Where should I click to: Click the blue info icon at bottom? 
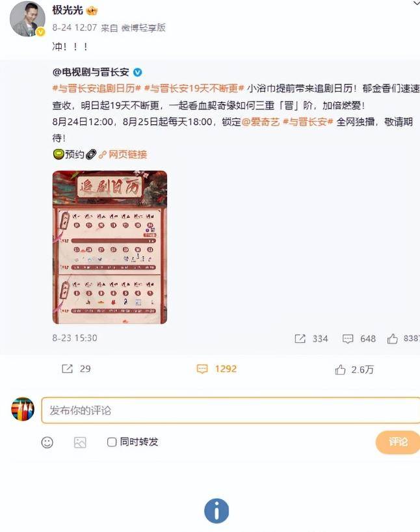pos(217,511)
